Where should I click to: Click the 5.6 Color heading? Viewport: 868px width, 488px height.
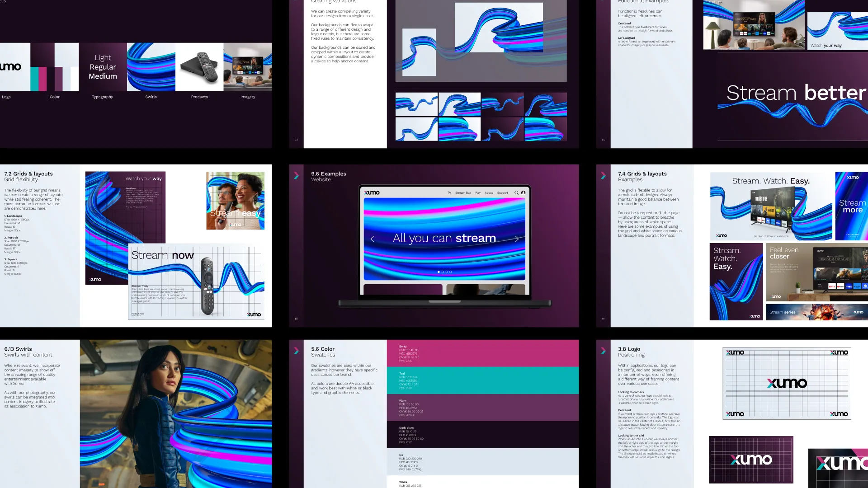point(323,349)
